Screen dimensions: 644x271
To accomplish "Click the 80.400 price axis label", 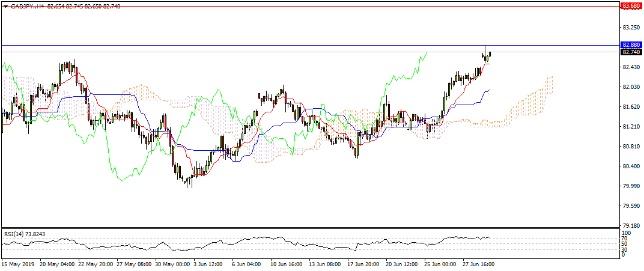I will [630, 166].
